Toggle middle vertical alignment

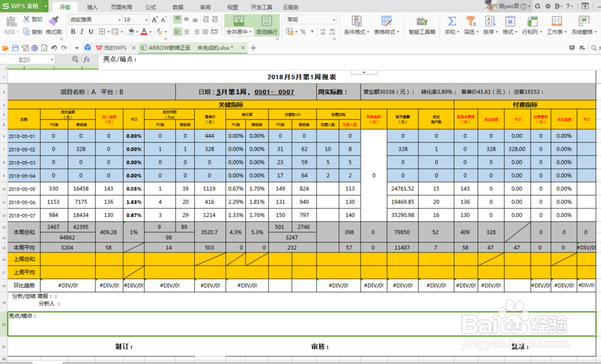point(186,19)
